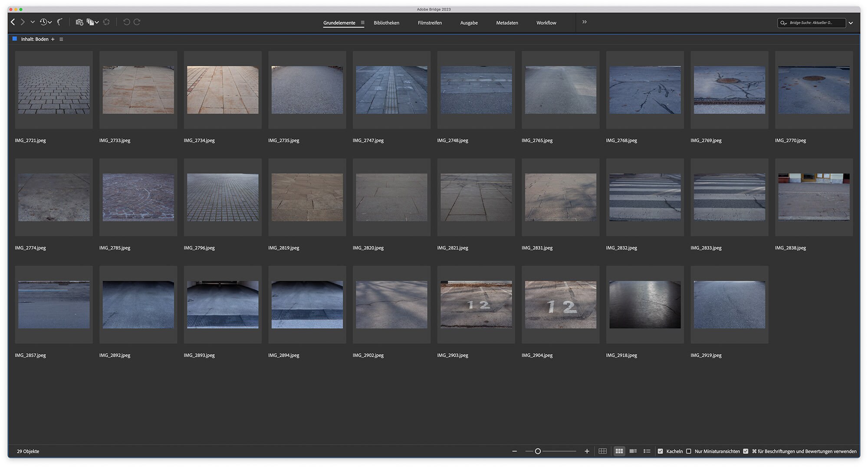Open the Filmstreifen workspace

(430, 23)
